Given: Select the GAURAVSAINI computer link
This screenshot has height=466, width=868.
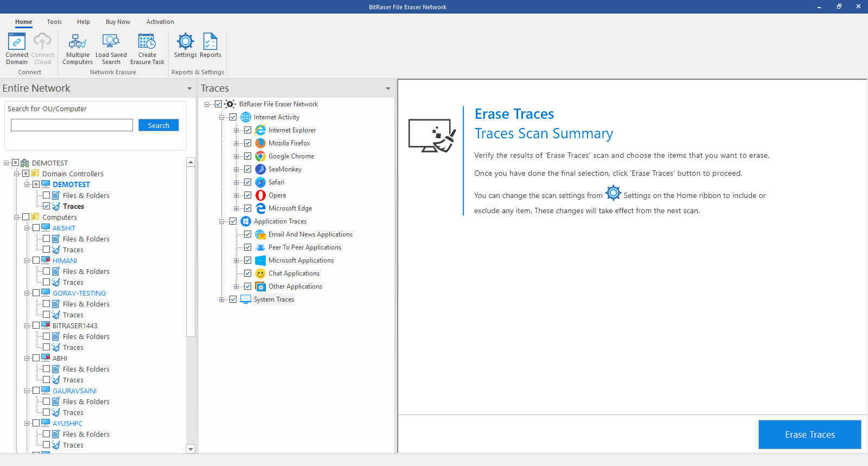Looking at the screenshot, I should click(74, 391).
